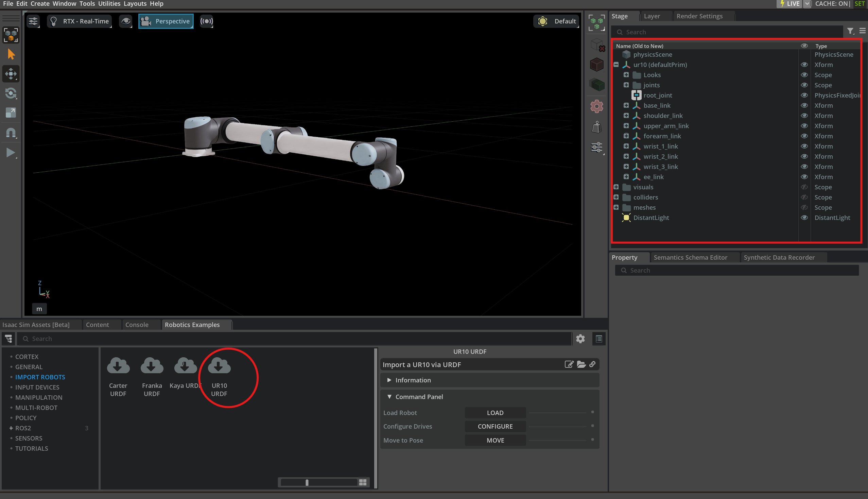
Task: Expand the Information section
Action: pyautogui.click(x=389, y=380)
